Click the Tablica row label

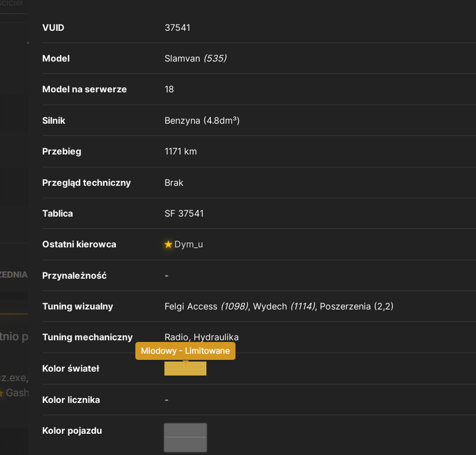point(58,214)
